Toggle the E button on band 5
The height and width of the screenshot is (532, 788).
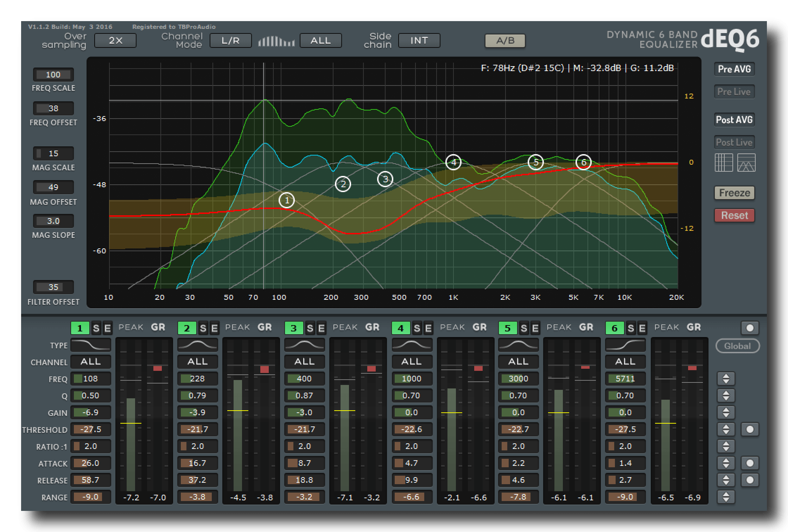[x=535, y=328]
